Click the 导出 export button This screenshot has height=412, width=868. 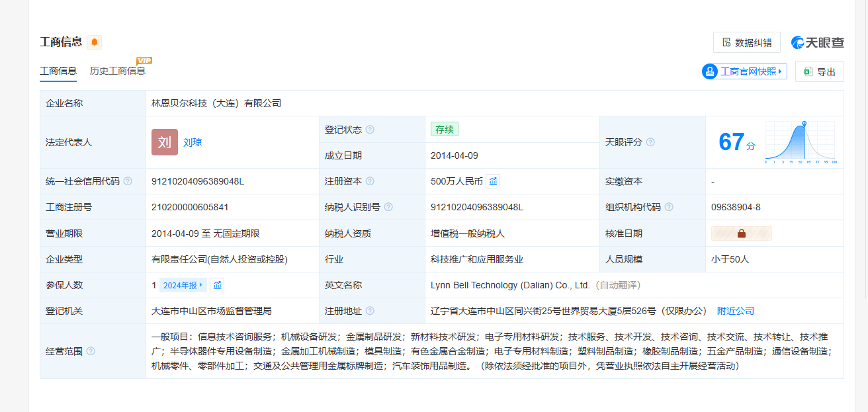click(819, 72)
